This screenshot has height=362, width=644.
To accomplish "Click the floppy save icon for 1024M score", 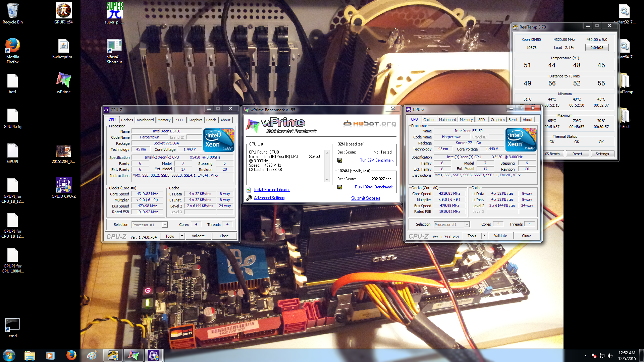I will tap(340, 187).
